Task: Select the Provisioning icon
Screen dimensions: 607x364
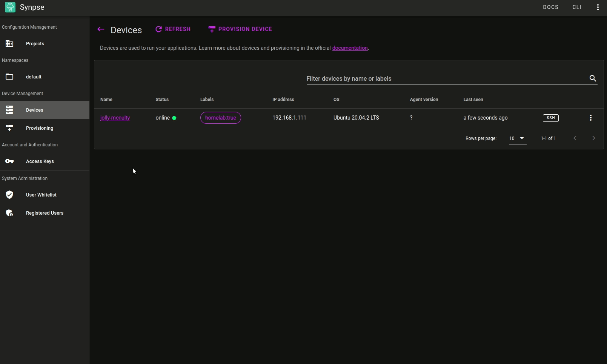Action: click(x=9, y=128)
